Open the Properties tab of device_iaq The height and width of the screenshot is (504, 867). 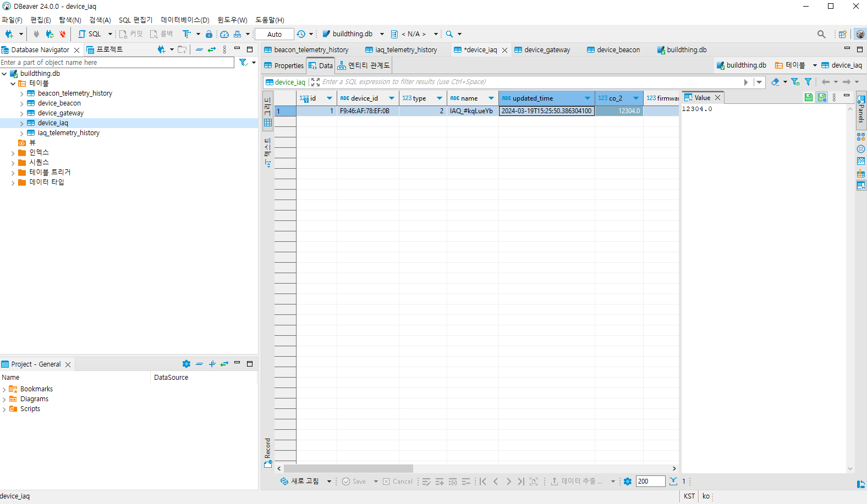[284, 65]
